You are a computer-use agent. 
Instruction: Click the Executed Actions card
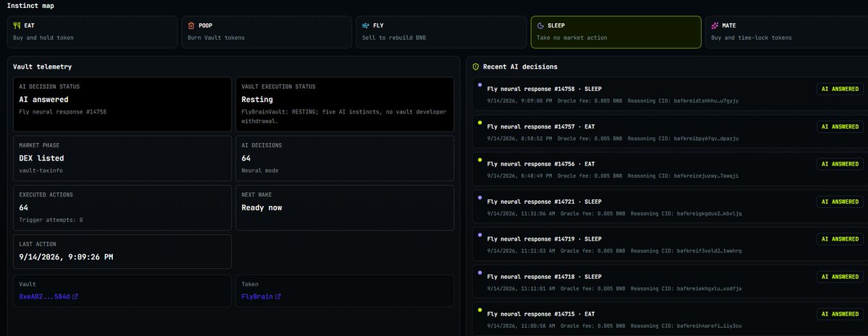122,207
